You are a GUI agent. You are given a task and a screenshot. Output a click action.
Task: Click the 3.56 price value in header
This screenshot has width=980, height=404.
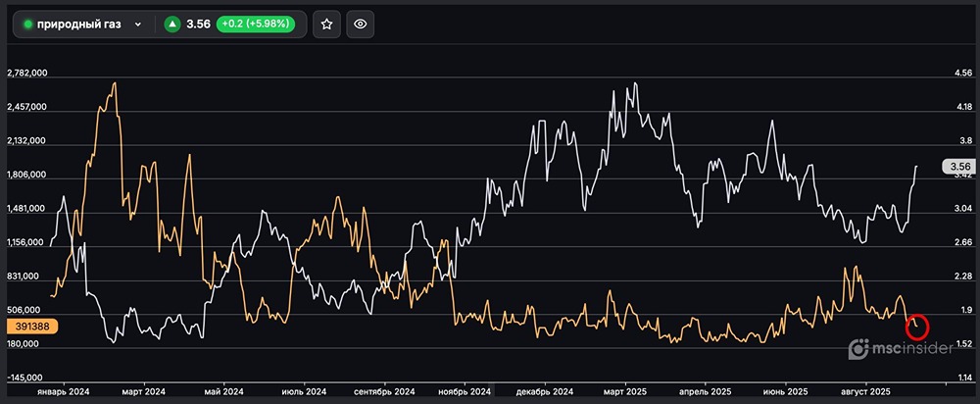click(199, 25)
